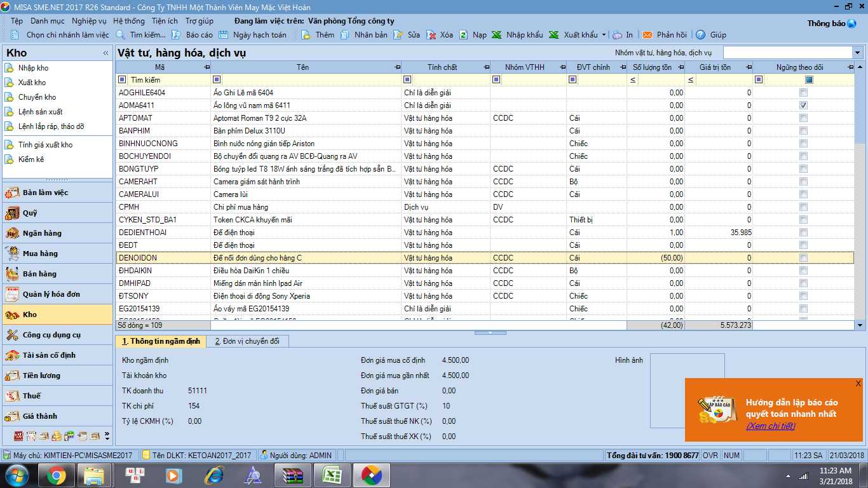Toggle Ngừng theo dõi checkbox for ĐTSONY

click(804, 296)
